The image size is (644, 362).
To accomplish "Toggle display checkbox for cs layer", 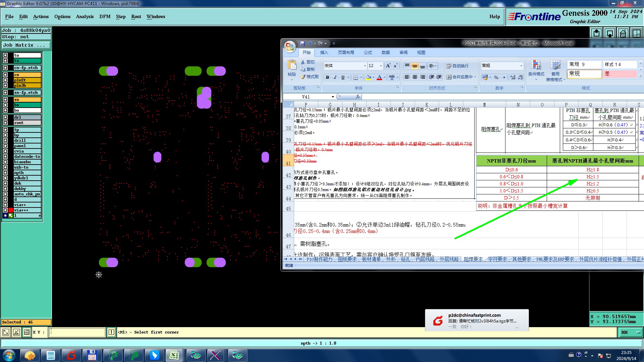I will click(5, 75).
